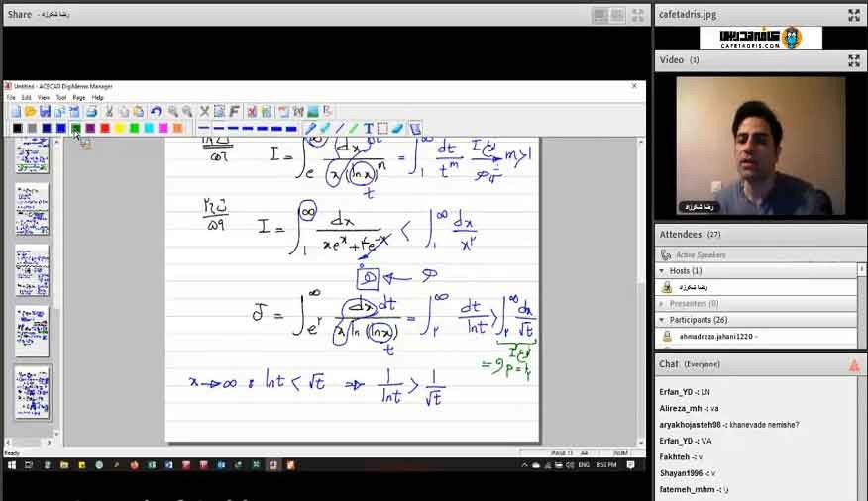The width and height of the screenshot is (868, 501).
Task: Select the Pen tool in toolbar
Action: tap(310, 129)
